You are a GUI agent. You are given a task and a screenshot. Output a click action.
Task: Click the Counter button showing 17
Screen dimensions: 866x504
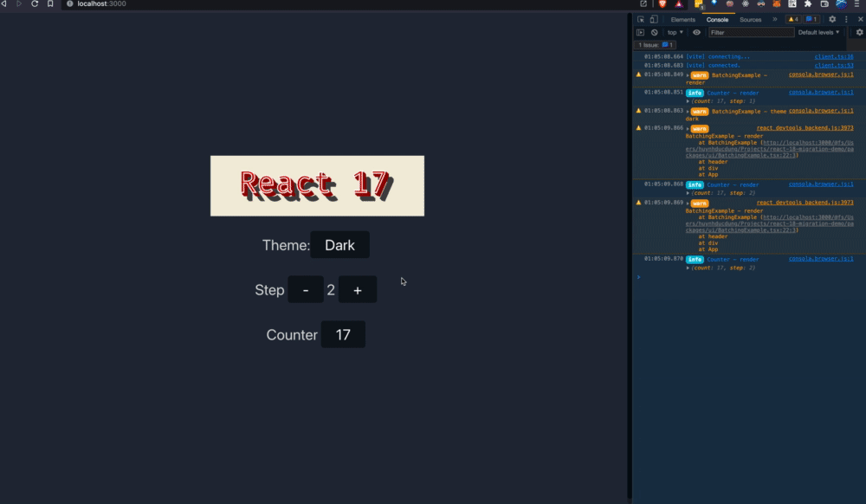click(343, 334)
